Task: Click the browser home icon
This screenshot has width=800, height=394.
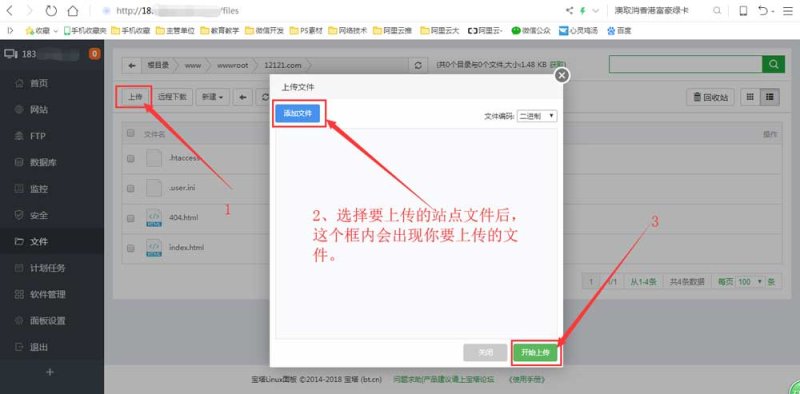Action: (73, 10)
